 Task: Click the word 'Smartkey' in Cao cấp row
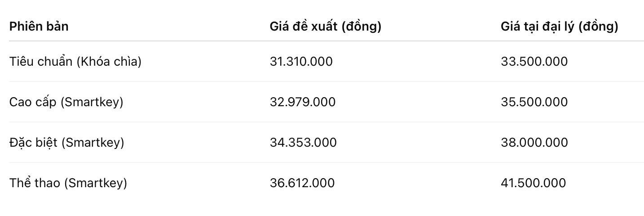[x=92, y=102]
